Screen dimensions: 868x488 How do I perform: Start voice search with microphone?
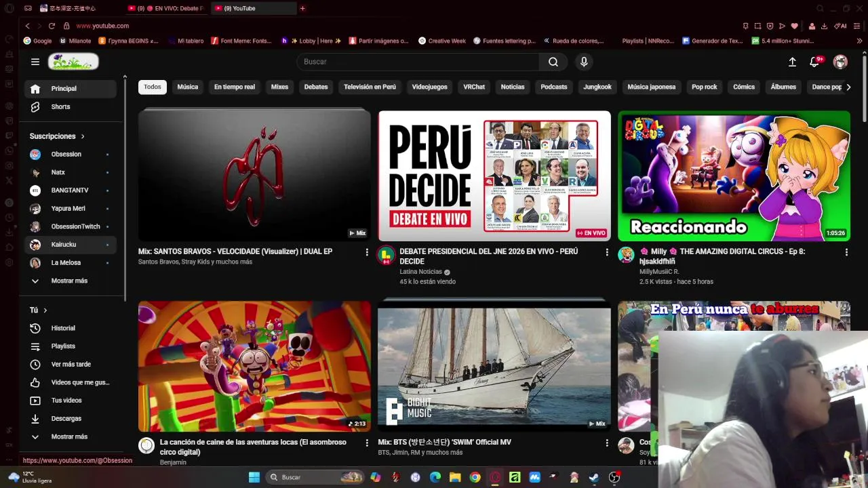tap(584, 62)
